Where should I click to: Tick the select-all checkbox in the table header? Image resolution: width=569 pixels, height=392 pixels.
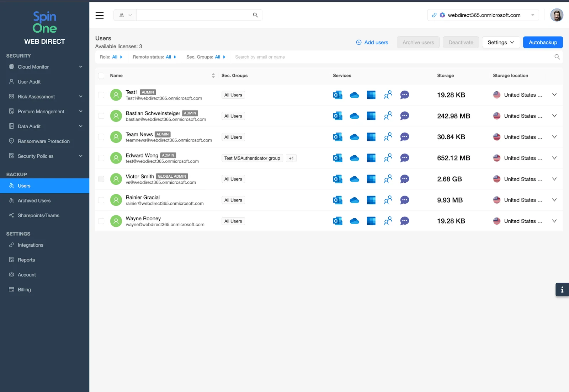pos(101,75)
